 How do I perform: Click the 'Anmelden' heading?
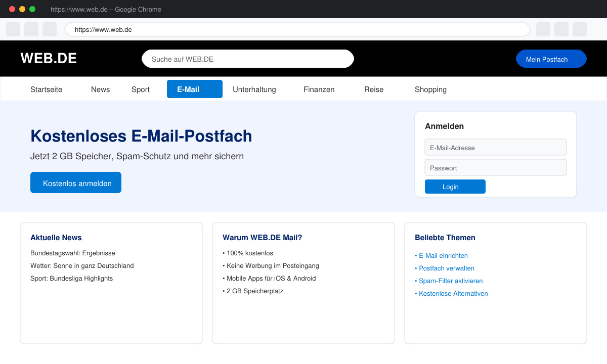click(444, 126)
